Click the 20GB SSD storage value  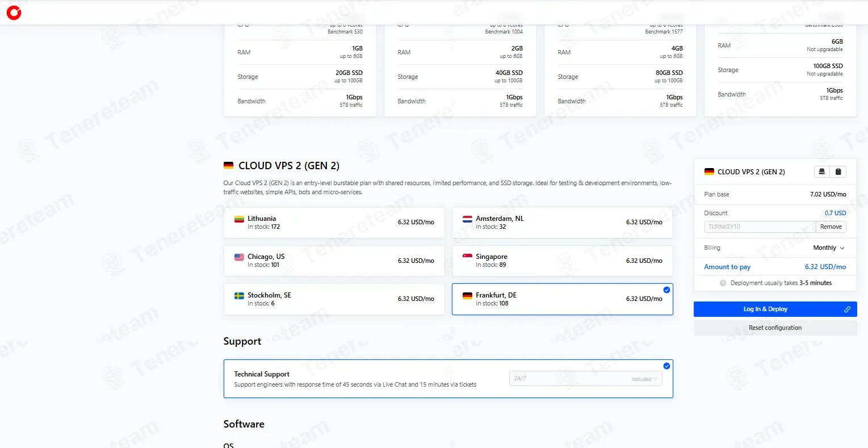349,73
